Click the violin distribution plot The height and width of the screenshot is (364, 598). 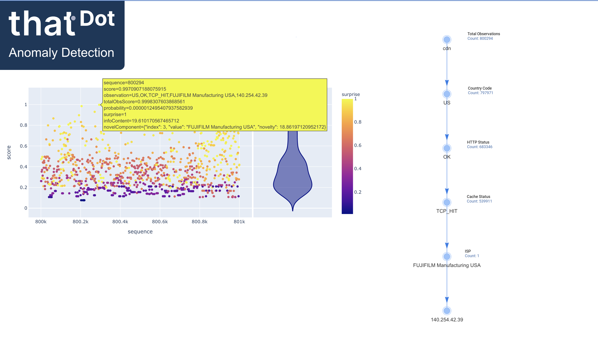pos(292,177)
